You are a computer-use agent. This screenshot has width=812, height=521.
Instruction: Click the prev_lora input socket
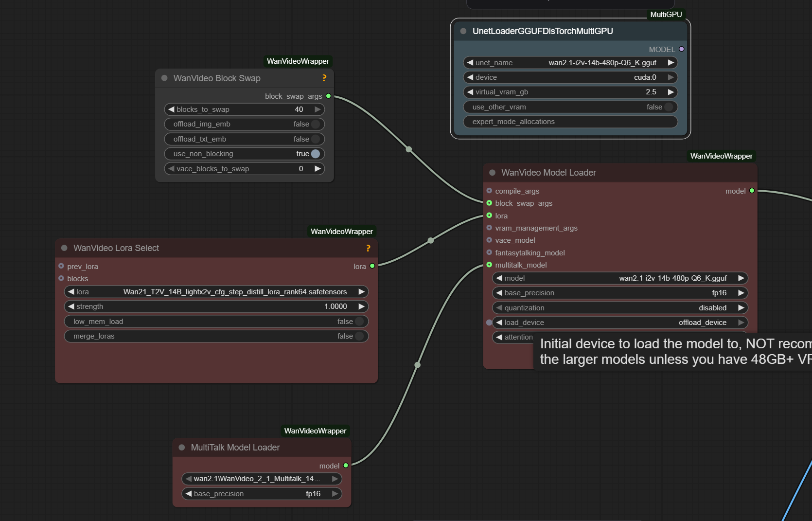point(61,266)
